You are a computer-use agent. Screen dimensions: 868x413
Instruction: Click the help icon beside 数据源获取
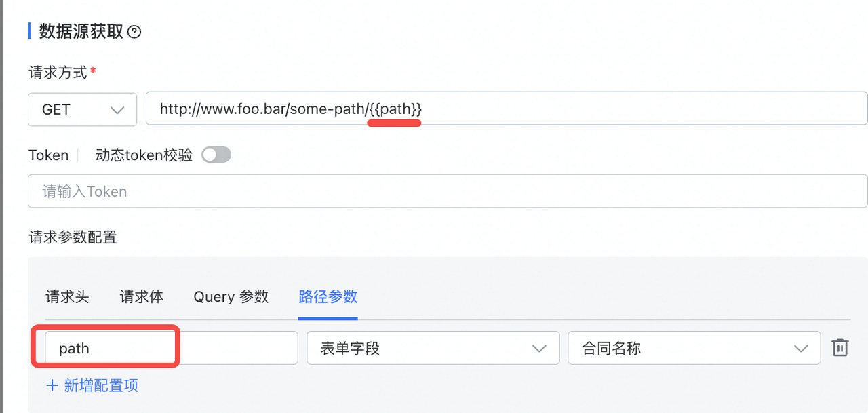click(134, 32)
